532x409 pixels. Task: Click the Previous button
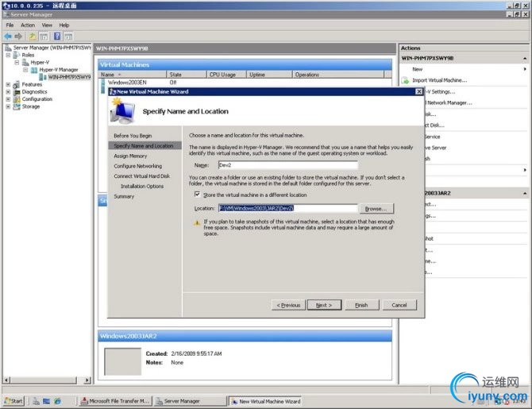click(288, 305)
